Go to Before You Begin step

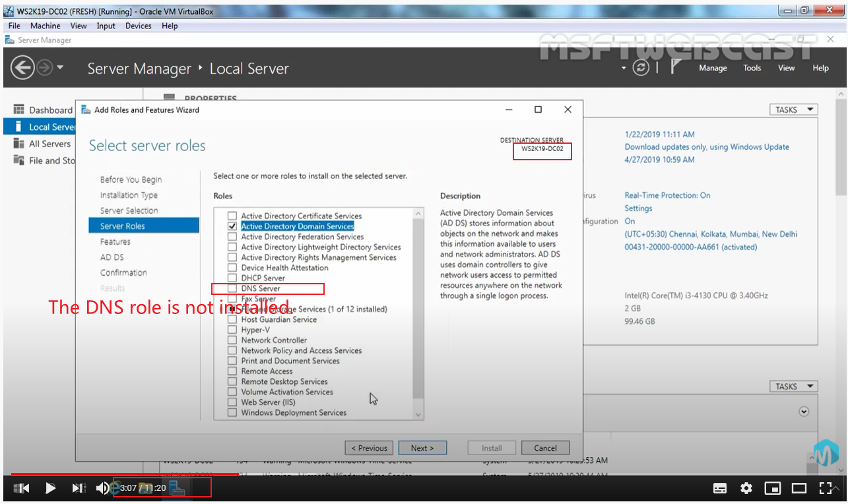coord(131,179)
